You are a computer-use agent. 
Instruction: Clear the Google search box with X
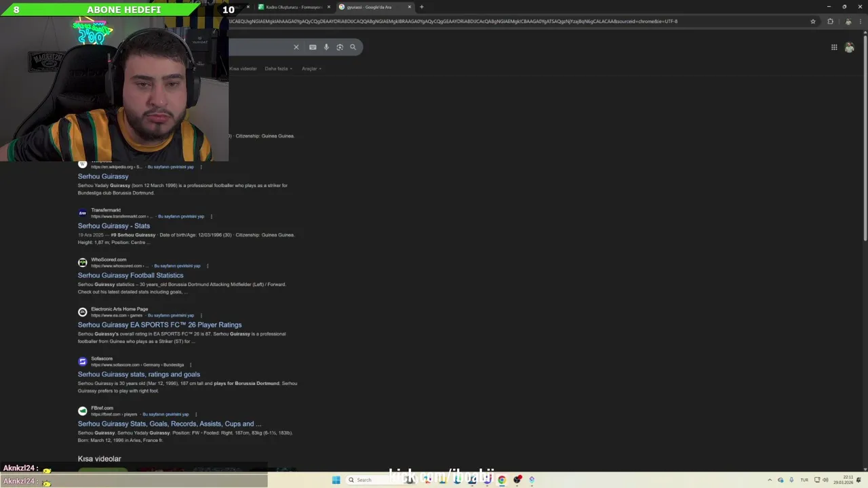296,47
